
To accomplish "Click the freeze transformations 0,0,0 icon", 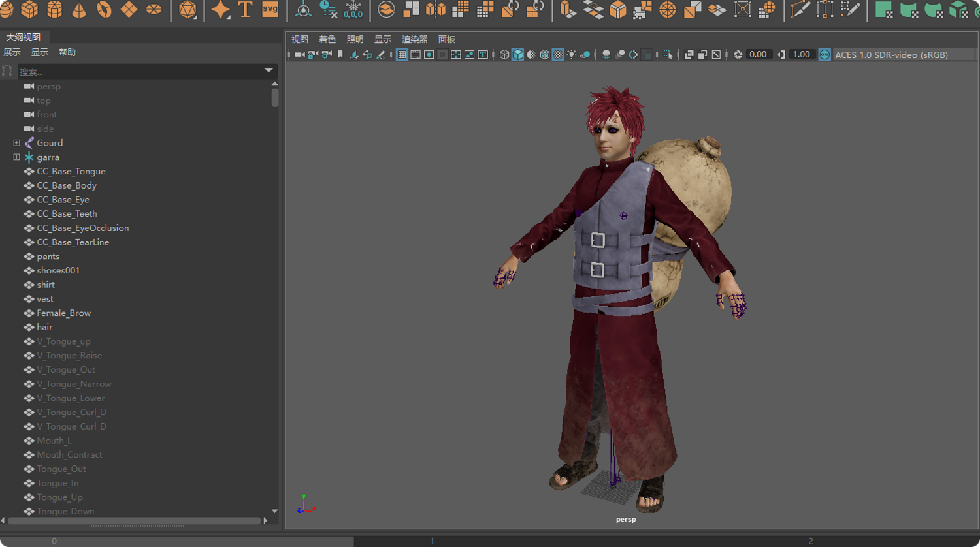I will 353,10.
